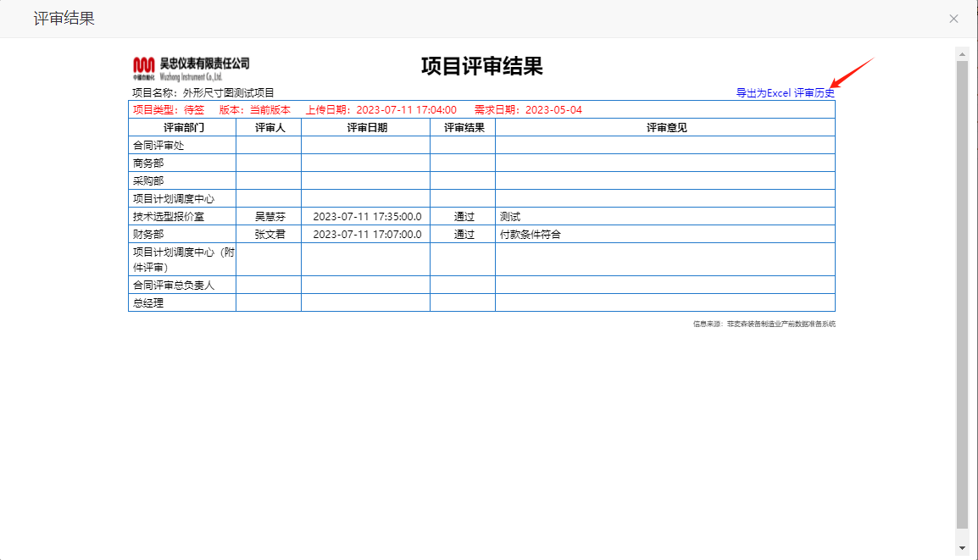Viewport: 978px width, 560px height.
Task: Click the 吴忠仪表 company logo
Action: pos(191,68)
